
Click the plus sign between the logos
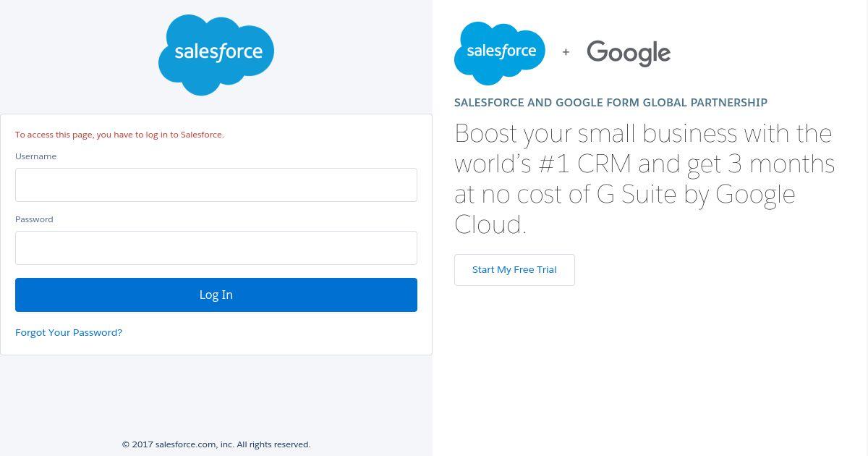coord(566,52)
